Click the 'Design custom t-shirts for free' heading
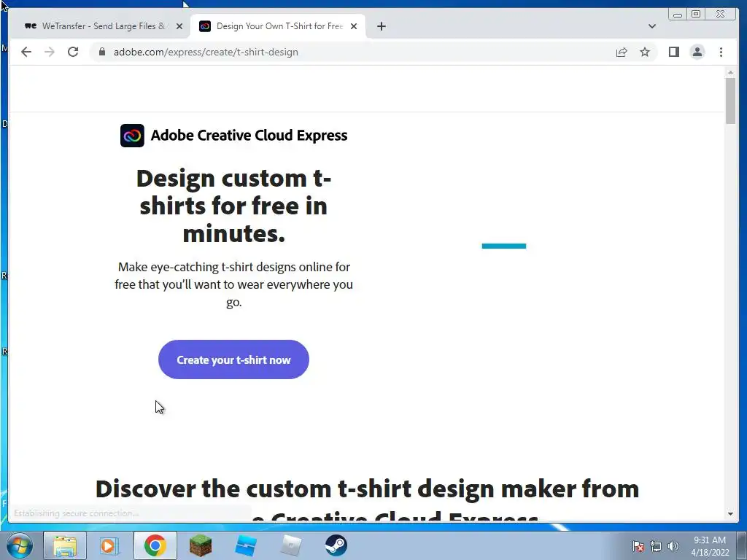747x560 pixels. (233, 206)
